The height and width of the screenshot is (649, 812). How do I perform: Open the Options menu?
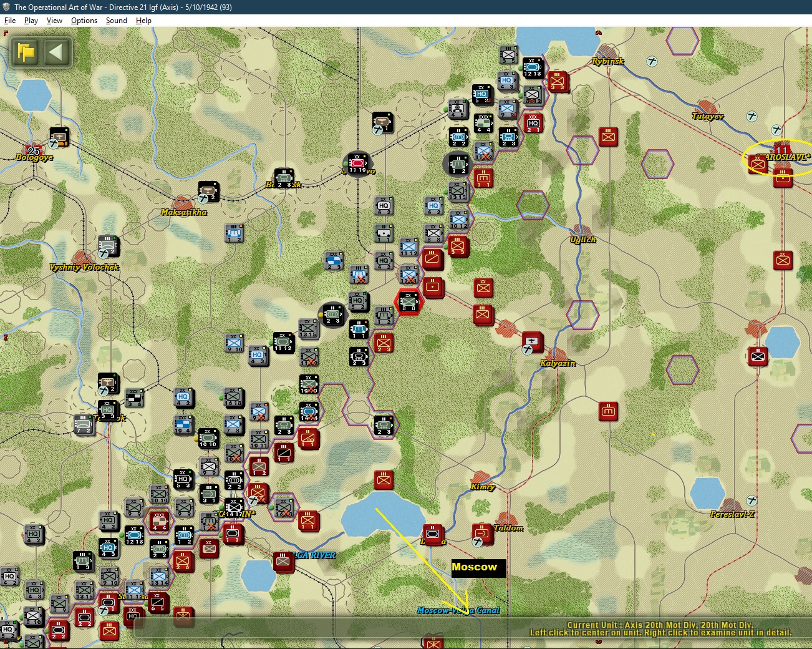84,21
